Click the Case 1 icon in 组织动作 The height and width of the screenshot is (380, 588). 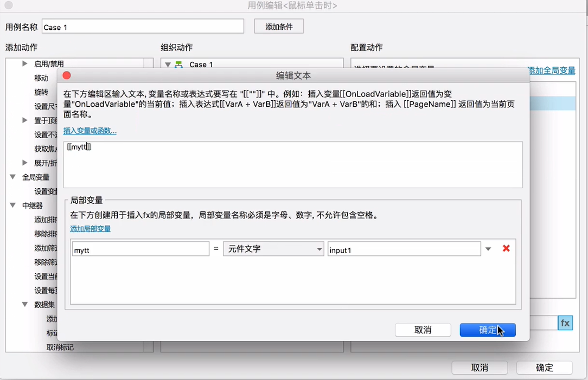tap(179, 65)
